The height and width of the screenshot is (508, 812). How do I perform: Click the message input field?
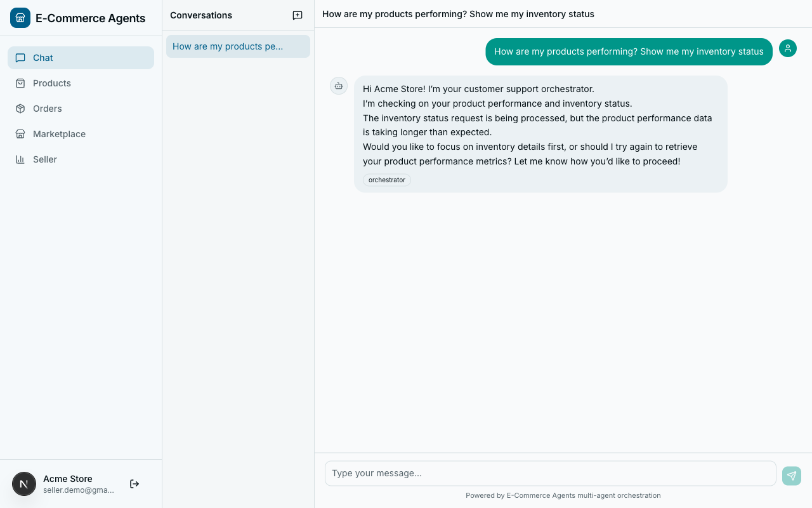(550, 473)
